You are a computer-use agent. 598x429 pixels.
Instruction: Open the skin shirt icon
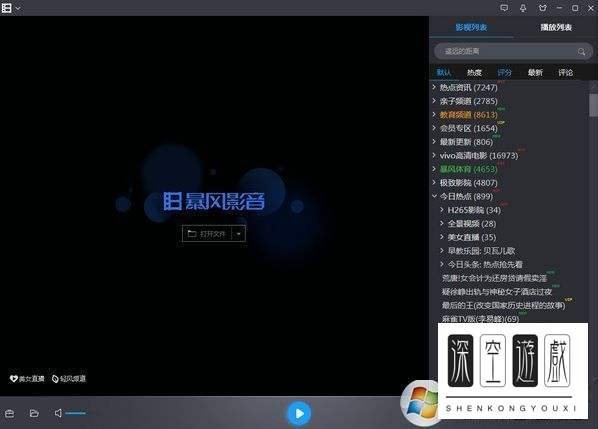click(x=542, y=8)
